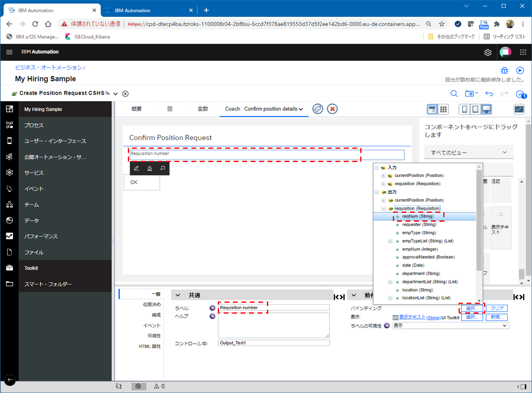Click the back arrow circle at bottom left

(x=10, y=380)
